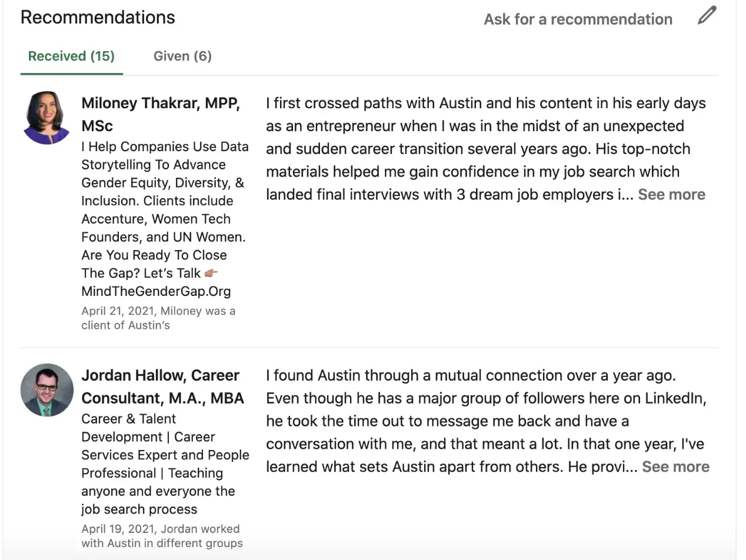
Task: Click the pencil edit icon for Recommendations
Action: [707, 16]
